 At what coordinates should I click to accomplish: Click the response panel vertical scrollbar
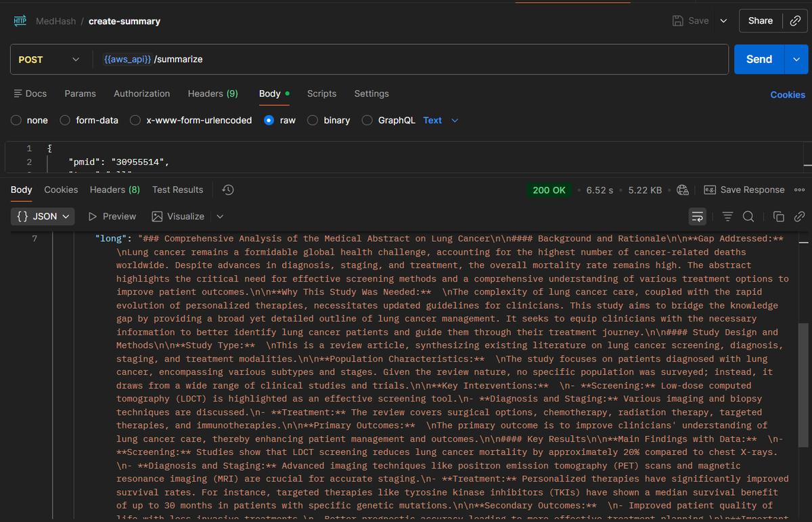point(805,384)
